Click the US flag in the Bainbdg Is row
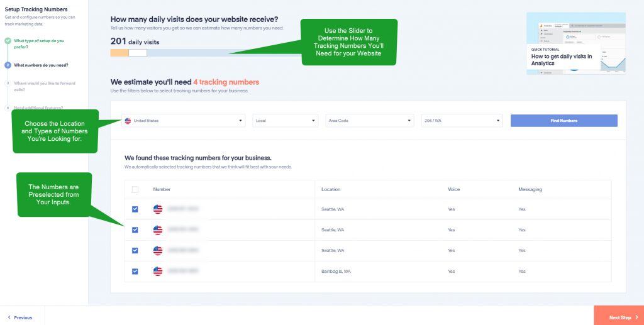 (158, 271)
